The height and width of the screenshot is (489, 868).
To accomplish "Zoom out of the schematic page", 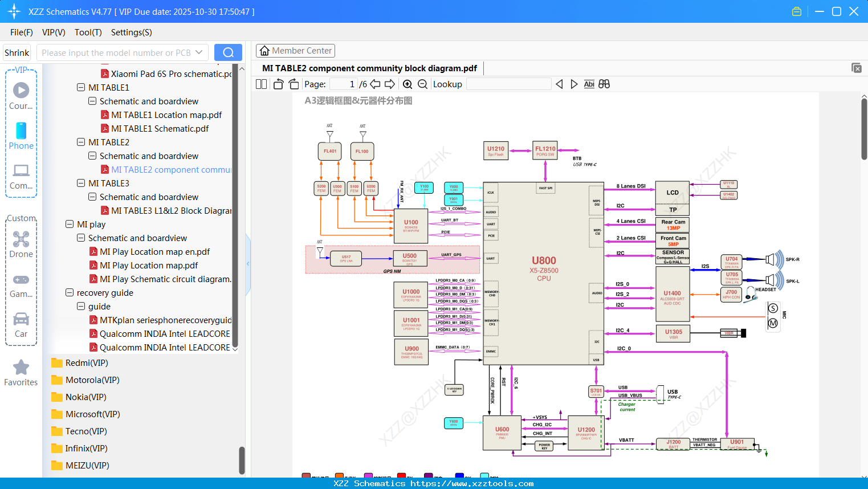I will 423,84.
